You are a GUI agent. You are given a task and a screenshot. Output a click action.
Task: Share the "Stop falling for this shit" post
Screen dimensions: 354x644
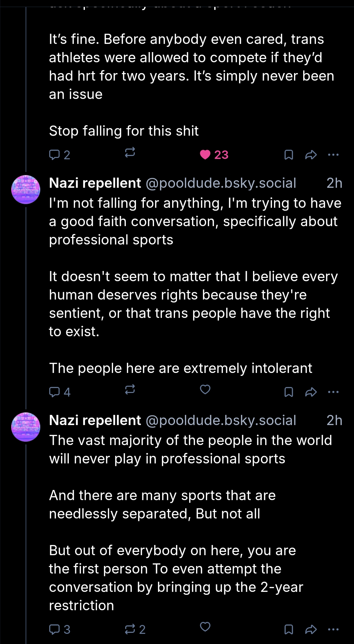[x=311, y=155]
